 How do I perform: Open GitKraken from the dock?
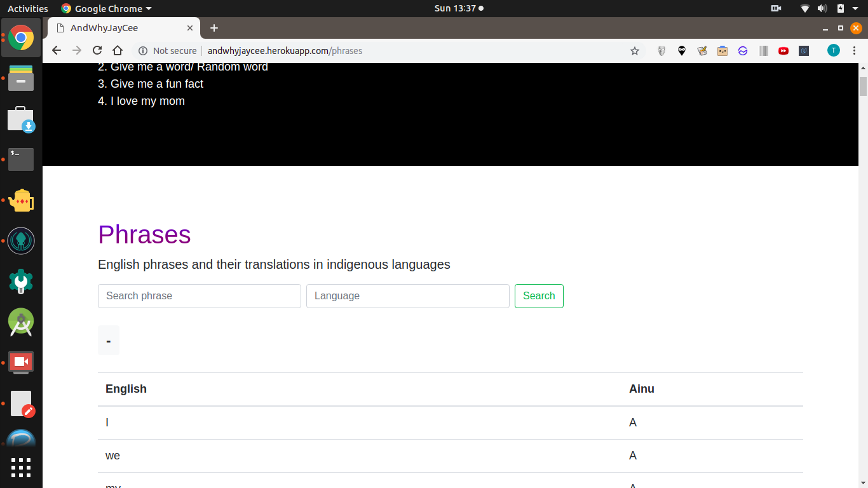[21, 241]
